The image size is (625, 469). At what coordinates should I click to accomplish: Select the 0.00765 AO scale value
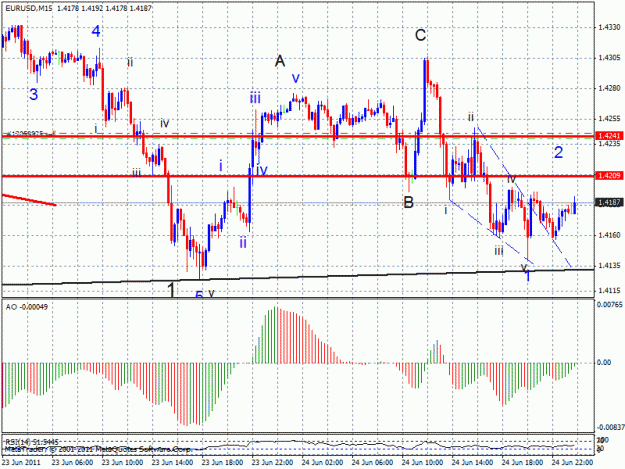(x=609, y=305)
